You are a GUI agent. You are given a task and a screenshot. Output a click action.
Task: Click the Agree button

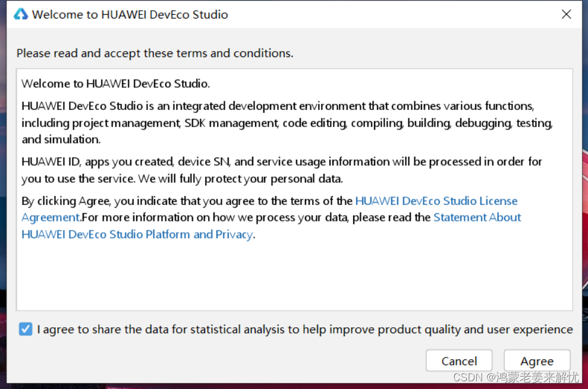(537, 361)
